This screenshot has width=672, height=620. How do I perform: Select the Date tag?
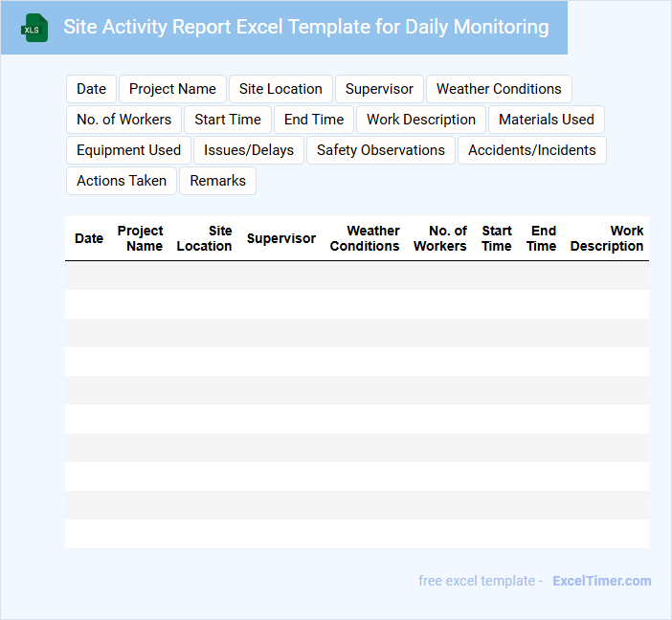click(x=91, y=89)
